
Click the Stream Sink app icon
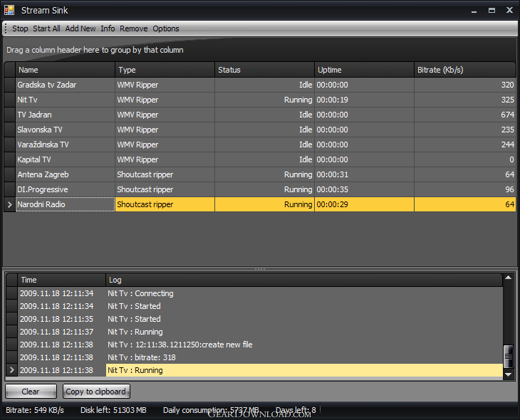(x=9, y=10)
